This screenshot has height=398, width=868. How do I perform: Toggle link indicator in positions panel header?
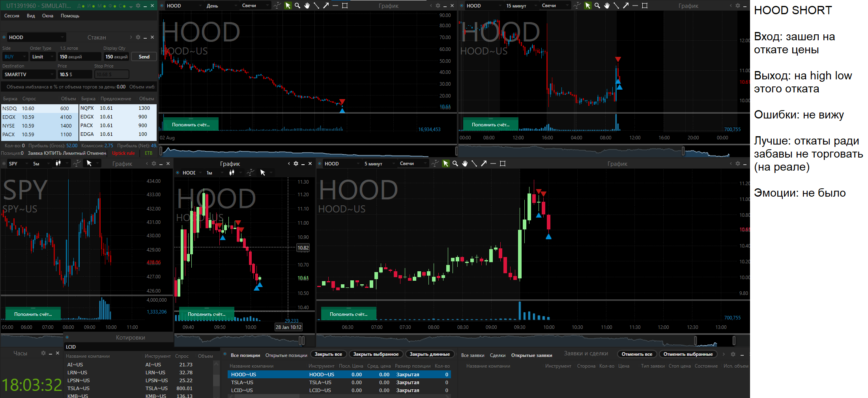[x=225, y=354]
